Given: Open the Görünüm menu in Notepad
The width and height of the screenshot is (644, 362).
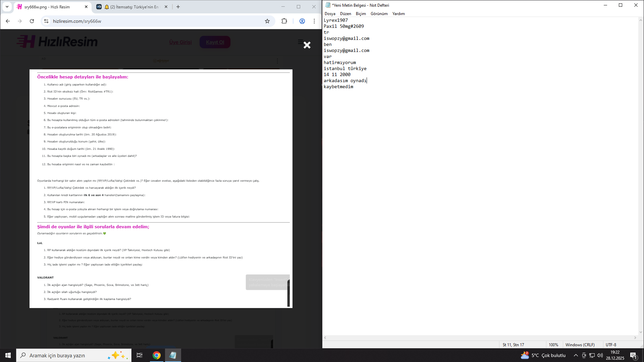Looking at the screenshot, I should click(x=379, y=14).
